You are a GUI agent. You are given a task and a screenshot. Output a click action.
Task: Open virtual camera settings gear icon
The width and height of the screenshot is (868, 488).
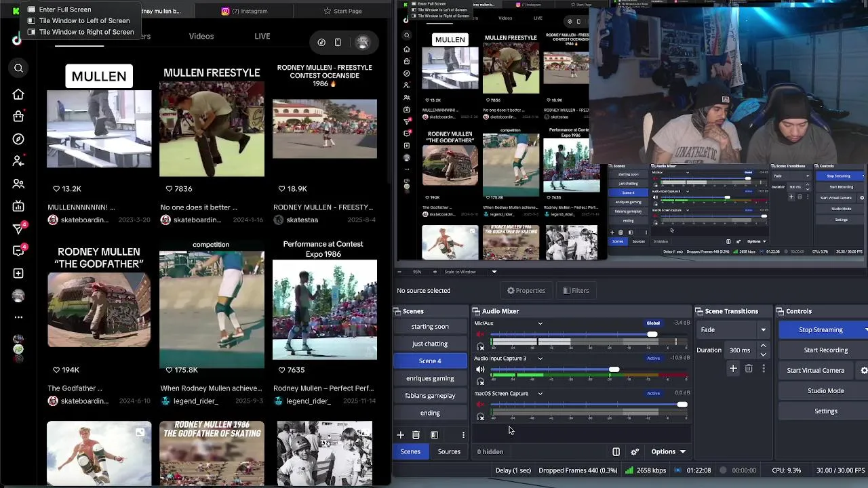[x=863, y=370]
